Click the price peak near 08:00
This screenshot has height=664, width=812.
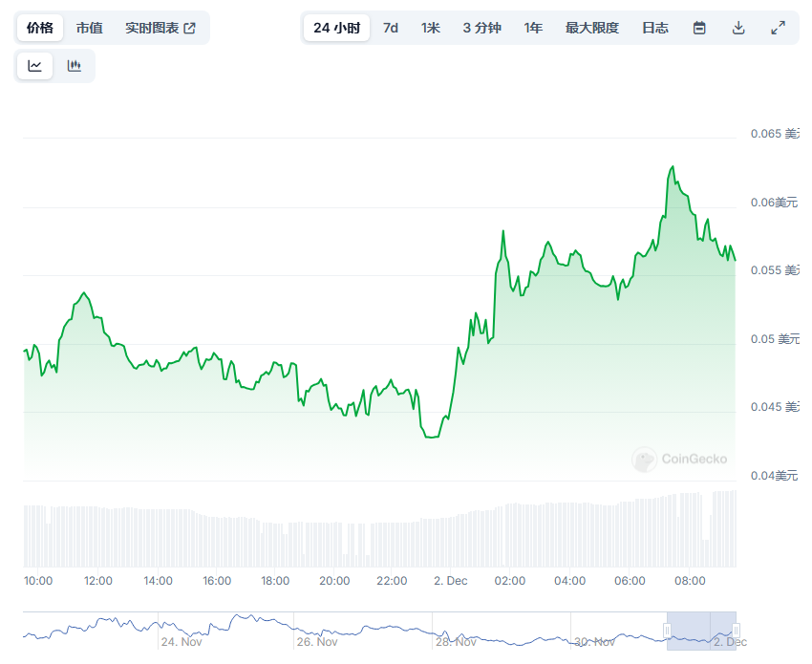[x=673, y=167]
